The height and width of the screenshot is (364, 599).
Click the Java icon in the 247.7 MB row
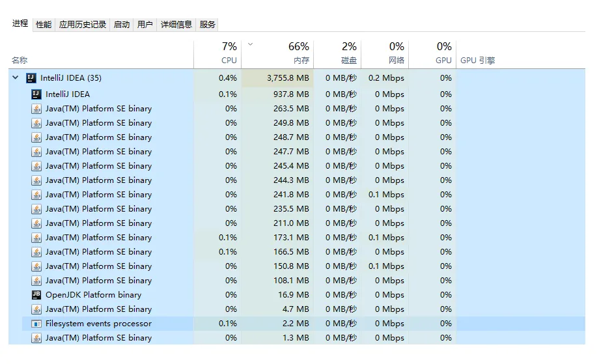36,152
